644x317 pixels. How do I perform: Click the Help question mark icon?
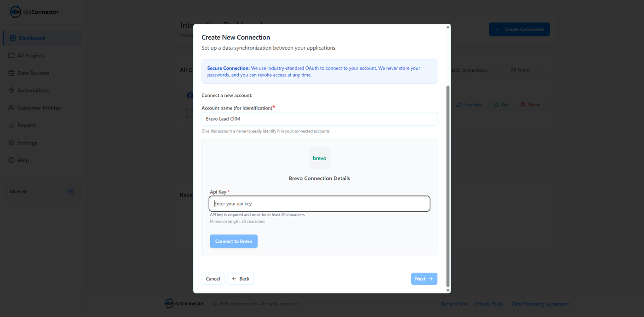pyautogui.click(x=11, y=161)
